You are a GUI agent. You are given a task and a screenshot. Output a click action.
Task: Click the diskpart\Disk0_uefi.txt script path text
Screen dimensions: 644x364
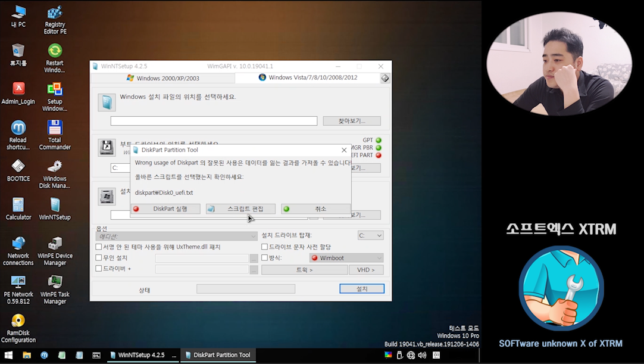pos(164,192)
